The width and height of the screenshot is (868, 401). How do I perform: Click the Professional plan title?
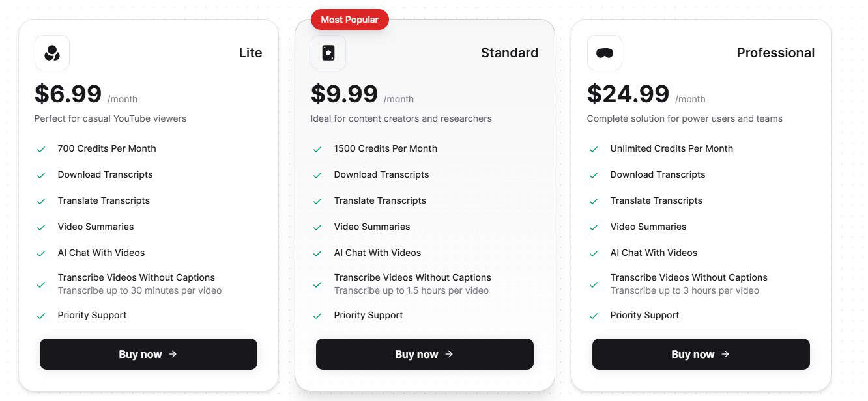(x=775, y=53)
